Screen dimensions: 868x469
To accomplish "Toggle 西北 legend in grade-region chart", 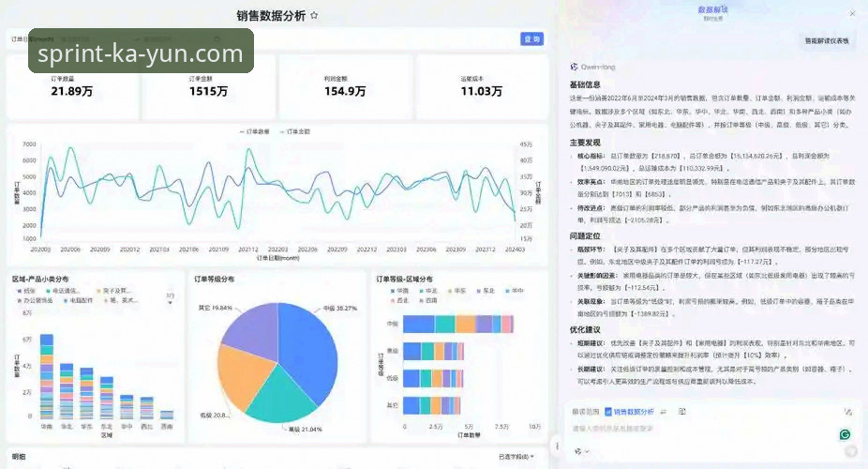I will (399, 300).
